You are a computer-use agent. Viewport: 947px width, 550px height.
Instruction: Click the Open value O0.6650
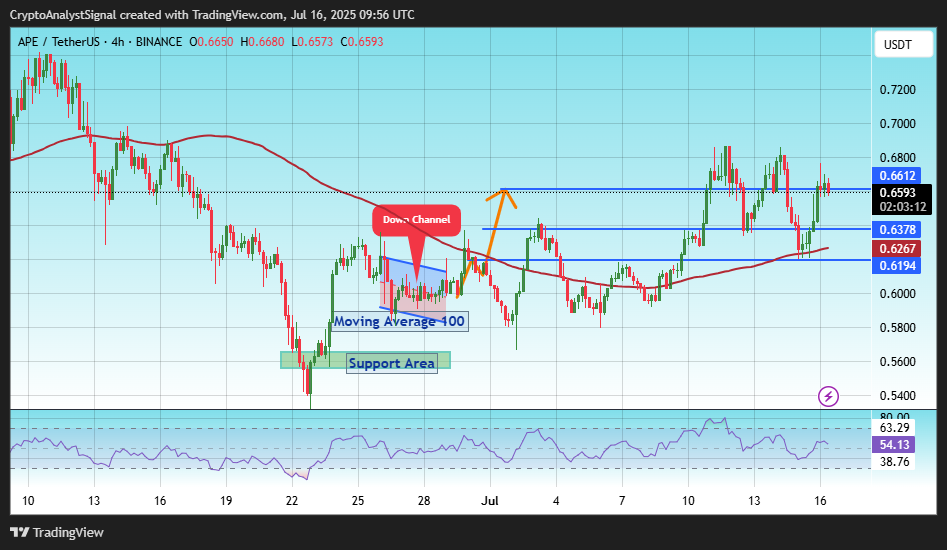click(x=211, y=42)
